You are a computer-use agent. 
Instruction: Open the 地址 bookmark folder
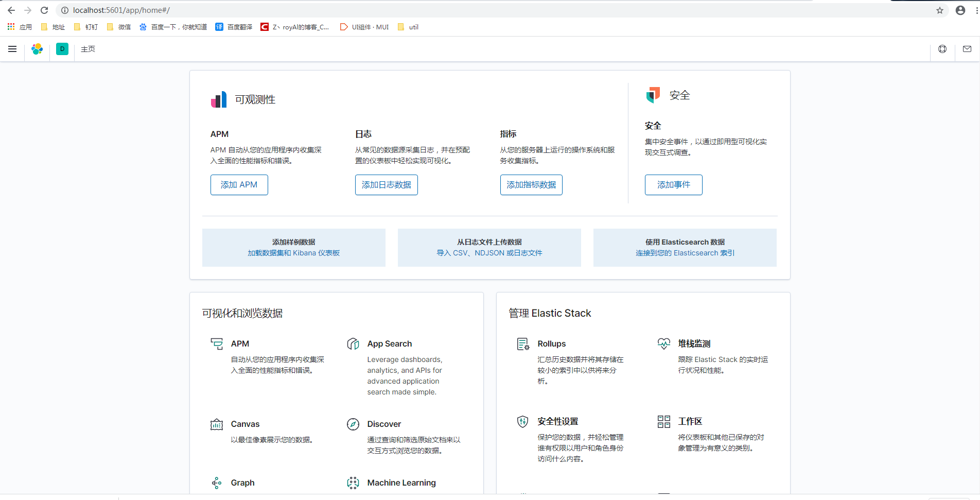coord(53,27)
